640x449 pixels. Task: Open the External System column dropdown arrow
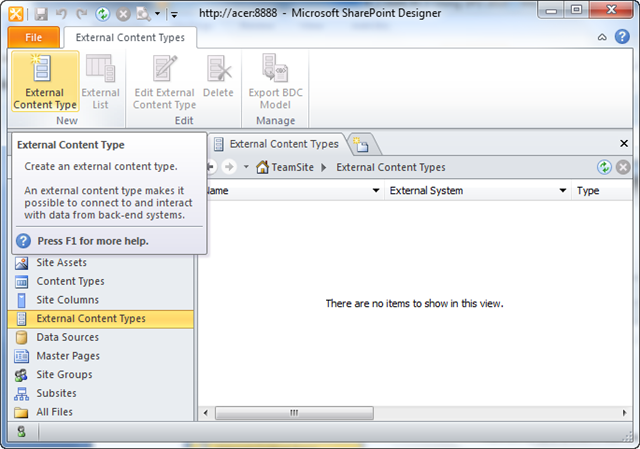[x=563, y=190]
